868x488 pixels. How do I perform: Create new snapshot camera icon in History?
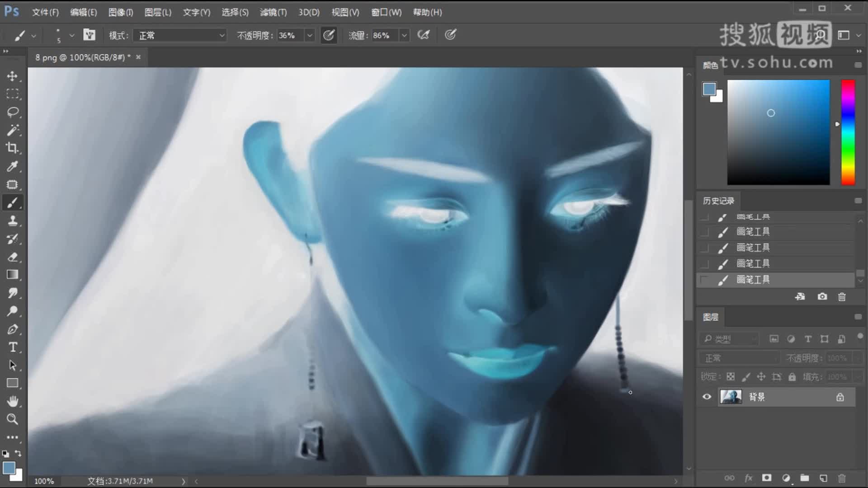pyautogui.click(x=822, y=296)
